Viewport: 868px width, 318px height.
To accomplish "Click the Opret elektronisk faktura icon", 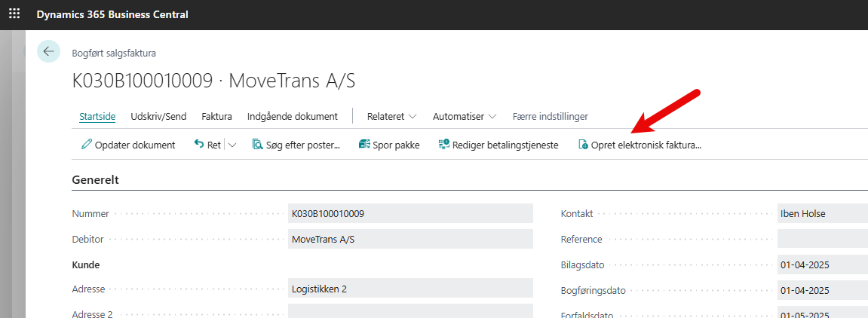I will [x=582, y=145].
